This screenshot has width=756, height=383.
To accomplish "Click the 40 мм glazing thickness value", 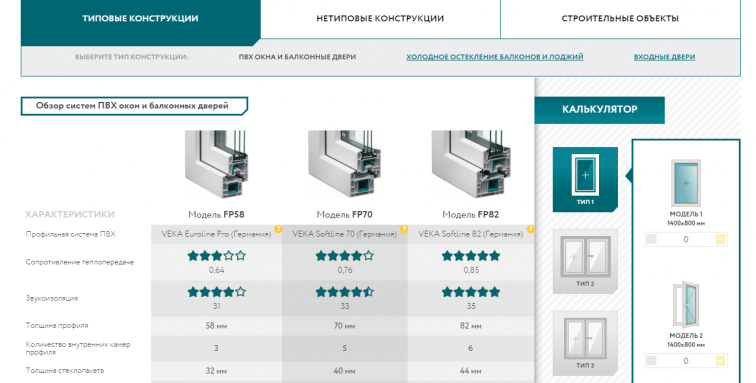I will (x=344, y=371).
